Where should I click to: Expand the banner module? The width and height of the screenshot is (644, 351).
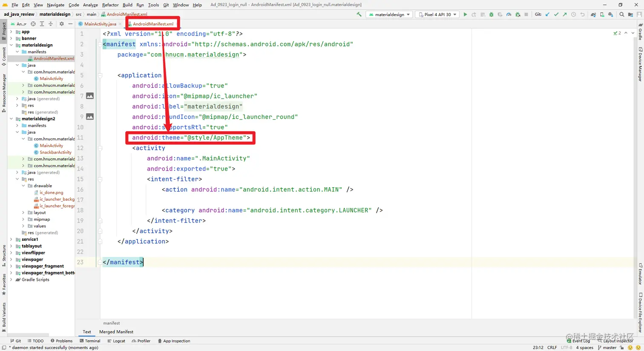11,38
